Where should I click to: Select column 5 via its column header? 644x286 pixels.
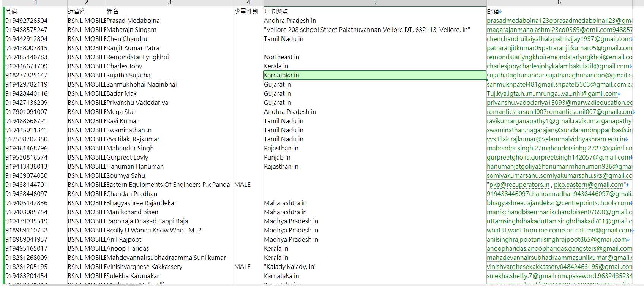pyautogui.click(x=375, y=3)
